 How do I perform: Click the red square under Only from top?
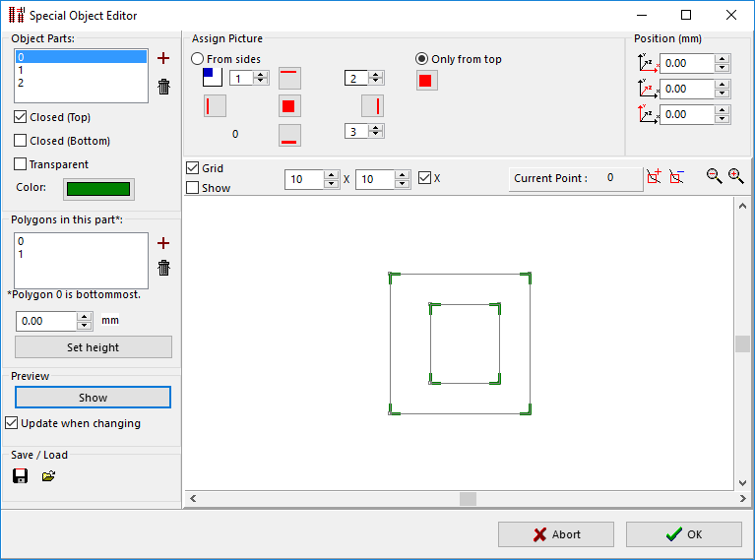click(426, 80)
